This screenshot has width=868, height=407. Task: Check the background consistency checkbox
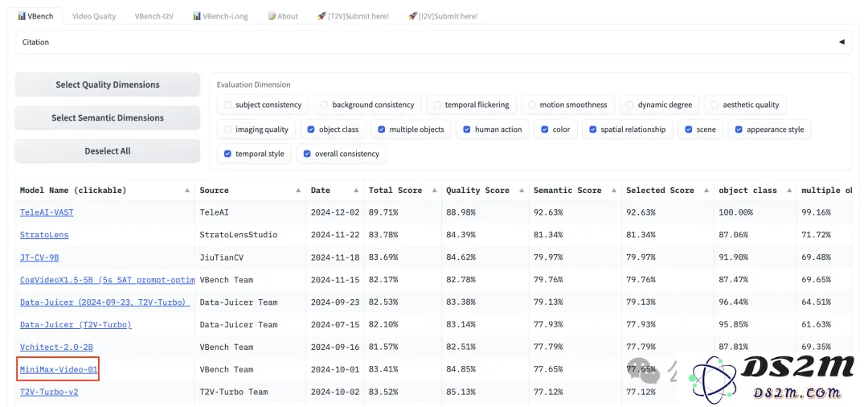(x=325, y=105)
